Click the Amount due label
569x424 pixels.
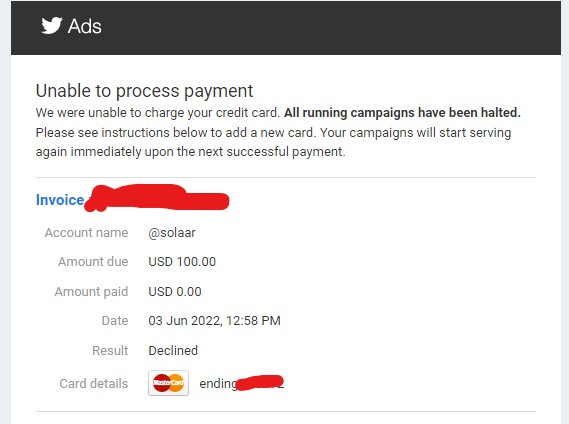coord(93,262)
